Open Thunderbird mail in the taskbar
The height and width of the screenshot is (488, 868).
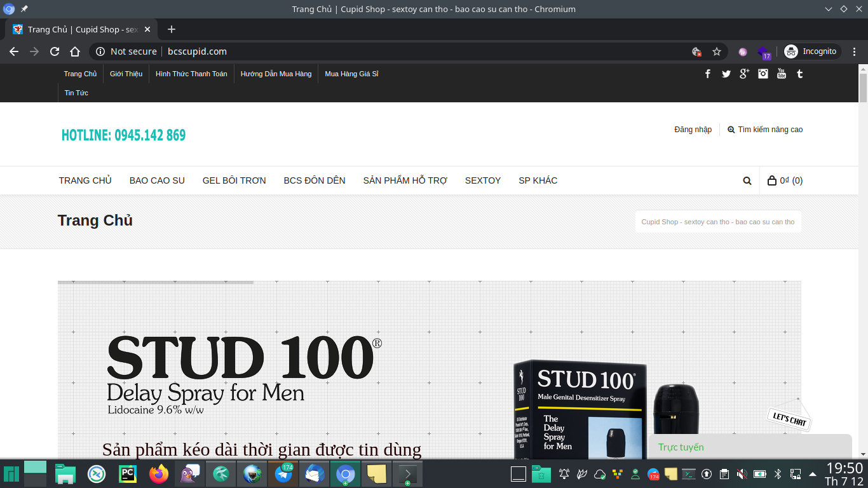tap(315, 474)
